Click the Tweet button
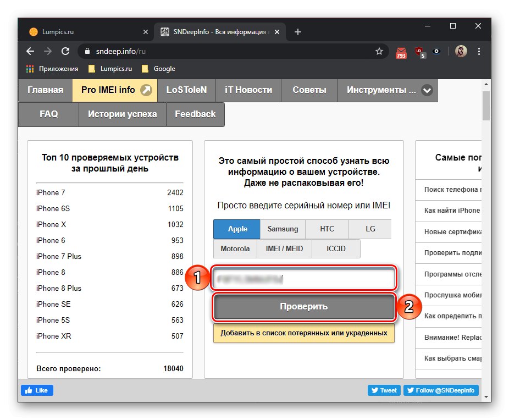509x420 pixels. pos(384,390)
